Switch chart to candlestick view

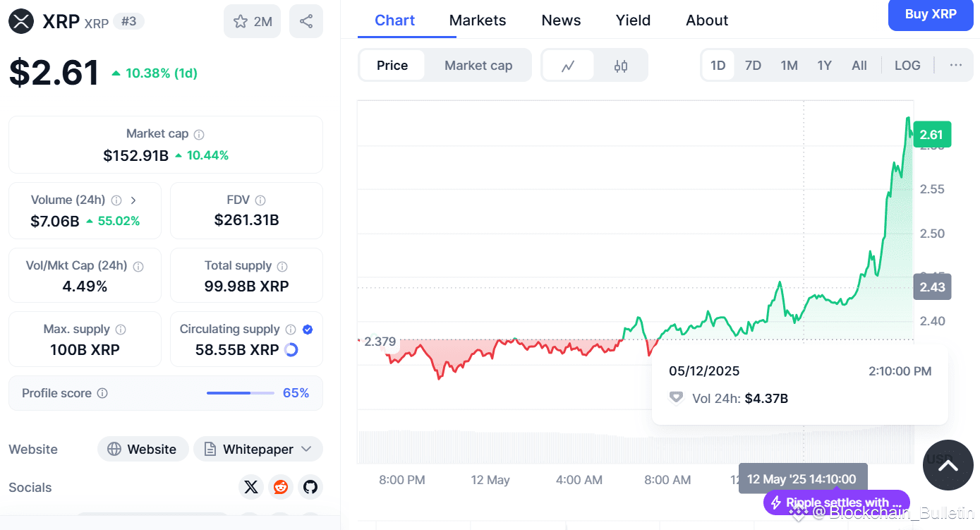pyautogui.click(x=620, y=64)
